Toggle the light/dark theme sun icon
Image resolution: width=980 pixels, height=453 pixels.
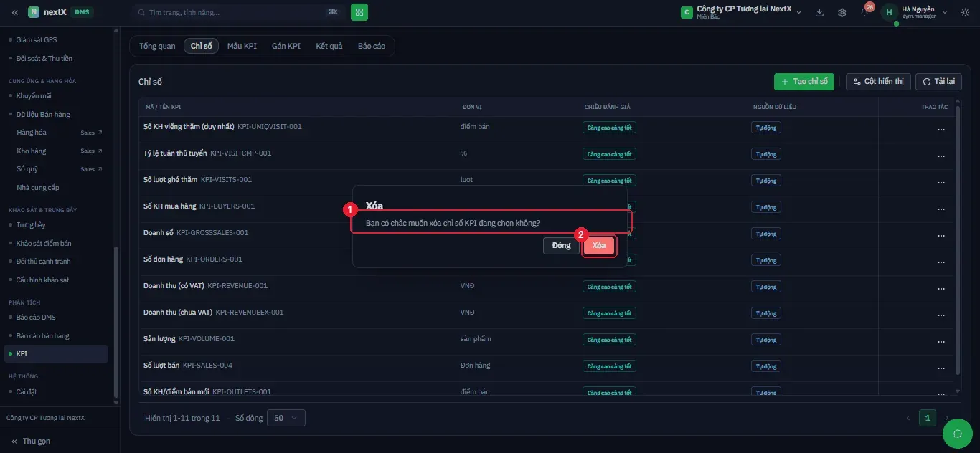click(x=965, y=12)
